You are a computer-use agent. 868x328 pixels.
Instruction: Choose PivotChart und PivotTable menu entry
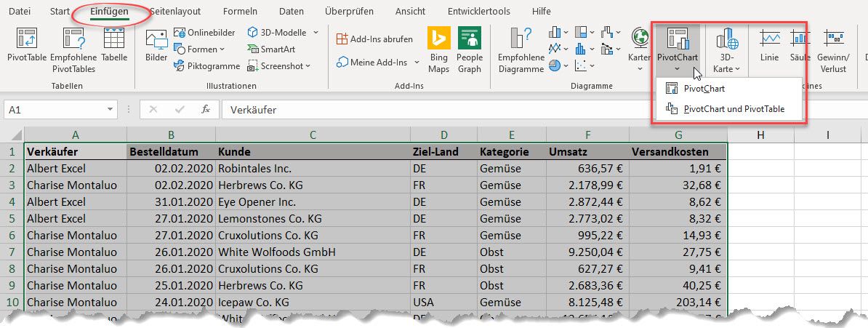(x=734, y=110)
